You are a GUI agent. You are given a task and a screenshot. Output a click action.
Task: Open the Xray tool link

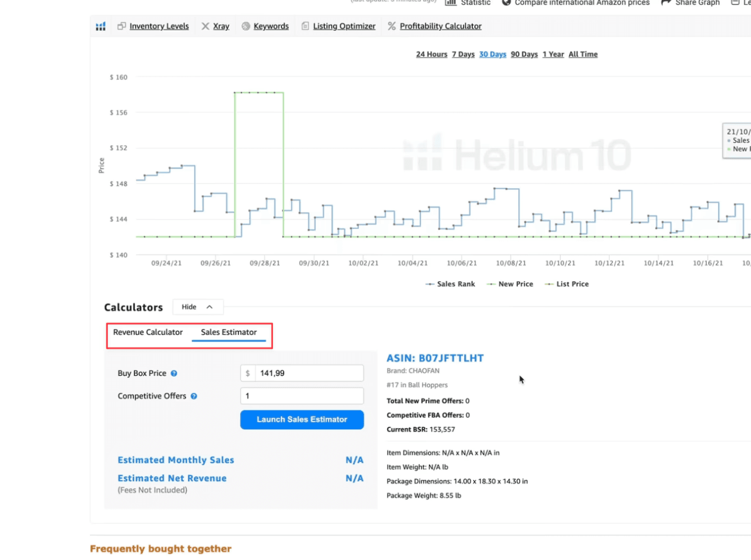(221, 26)
